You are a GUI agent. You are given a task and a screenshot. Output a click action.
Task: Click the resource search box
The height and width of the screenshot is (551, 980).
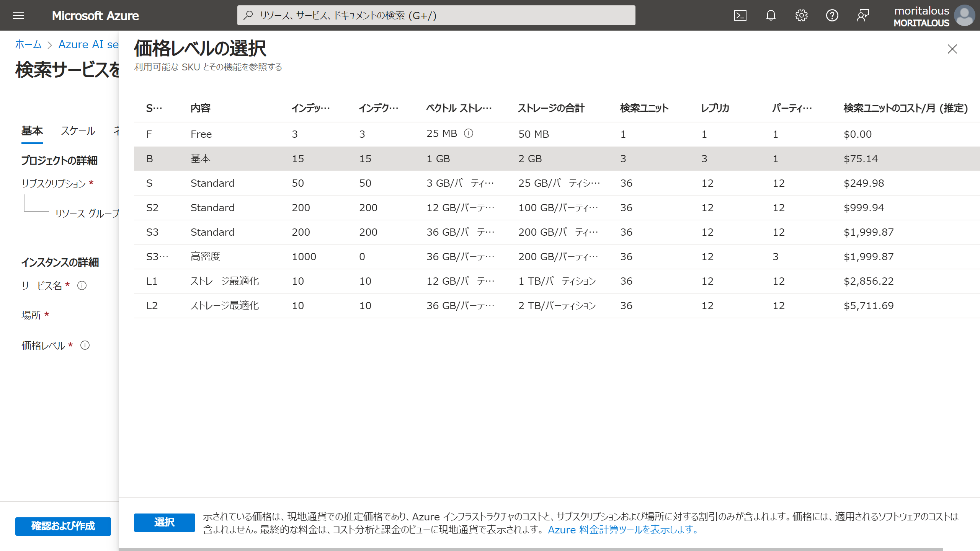pos(436,15)
